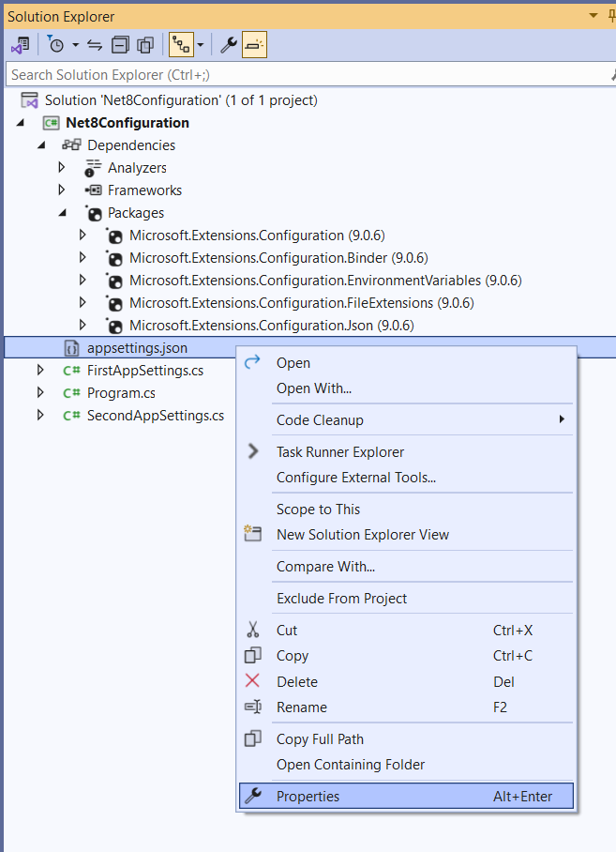Sync with Active Document toolbar icon
This screenshot has height=852, width=616.
click(x=95, y=45)
